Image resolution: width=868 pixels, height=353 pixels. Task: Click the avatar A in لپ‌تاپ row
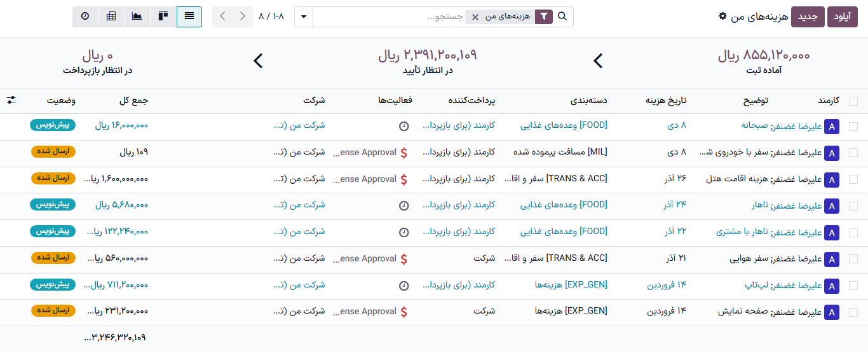click(x=832, y=286)
